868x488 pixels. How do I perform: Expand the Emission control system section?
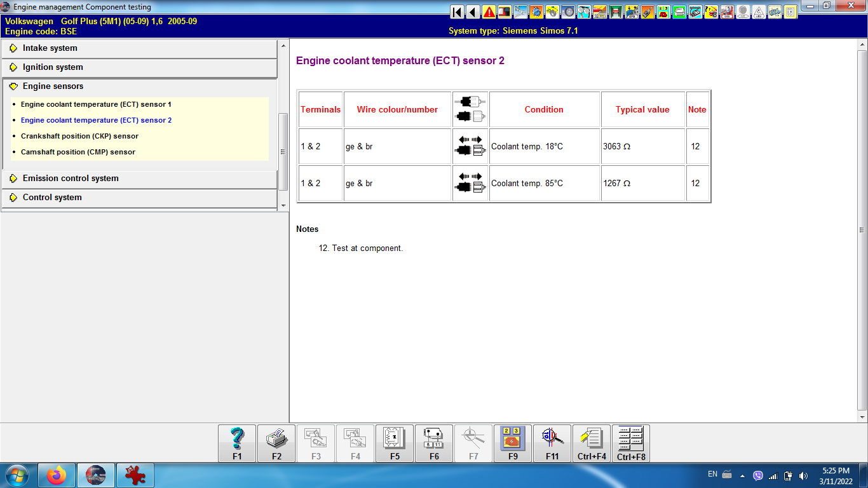pyautogui.click(x=71, y=179)
